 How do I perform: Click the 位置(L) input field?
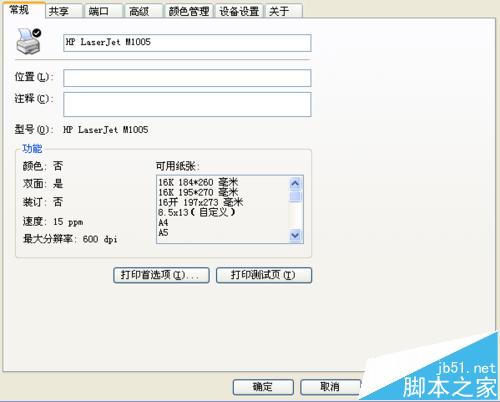(187, 78)
